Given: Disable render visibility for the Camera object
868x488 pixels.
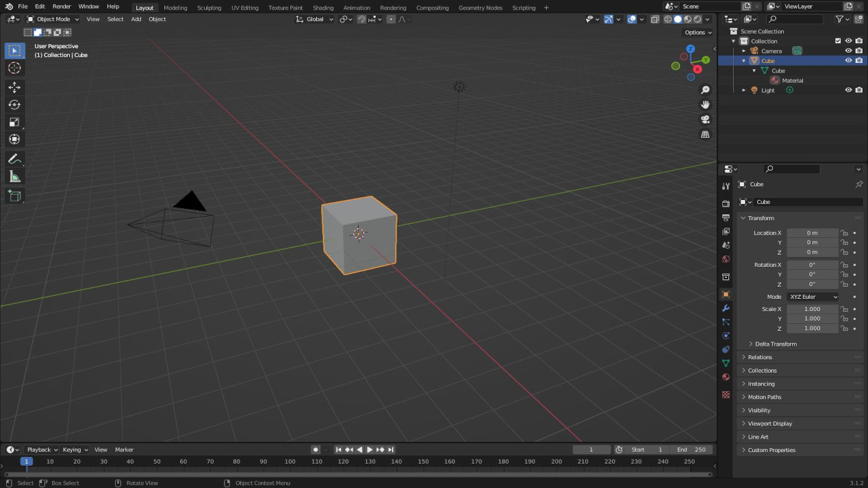Looking at the screenshot, I should tap(859, 51).
